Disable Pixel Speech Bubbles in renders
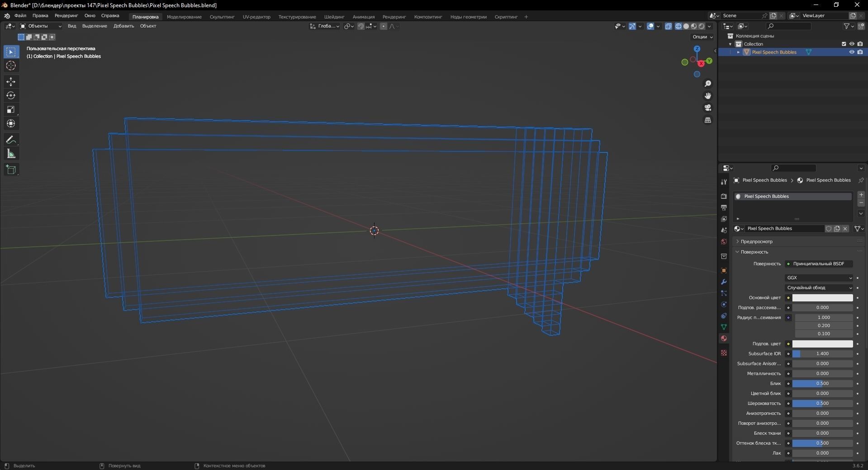 tap(860, 52)
